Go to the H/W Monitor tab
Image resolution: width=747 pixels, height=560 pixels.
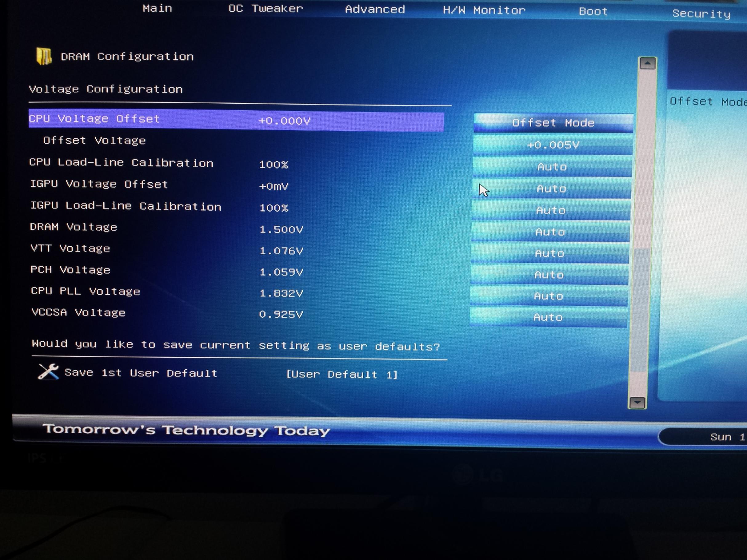pyautogui.click(x=484, y=10)
